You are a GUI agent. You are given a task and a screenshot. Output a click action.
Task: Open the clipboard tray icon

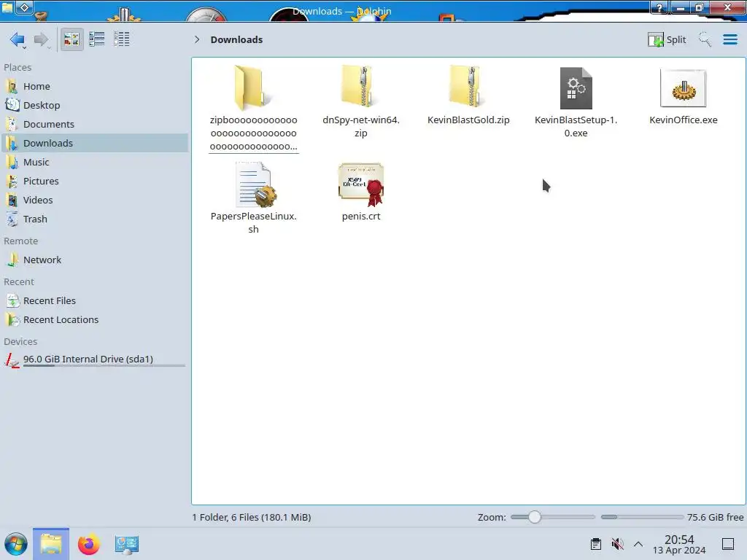tap(595, 544)
